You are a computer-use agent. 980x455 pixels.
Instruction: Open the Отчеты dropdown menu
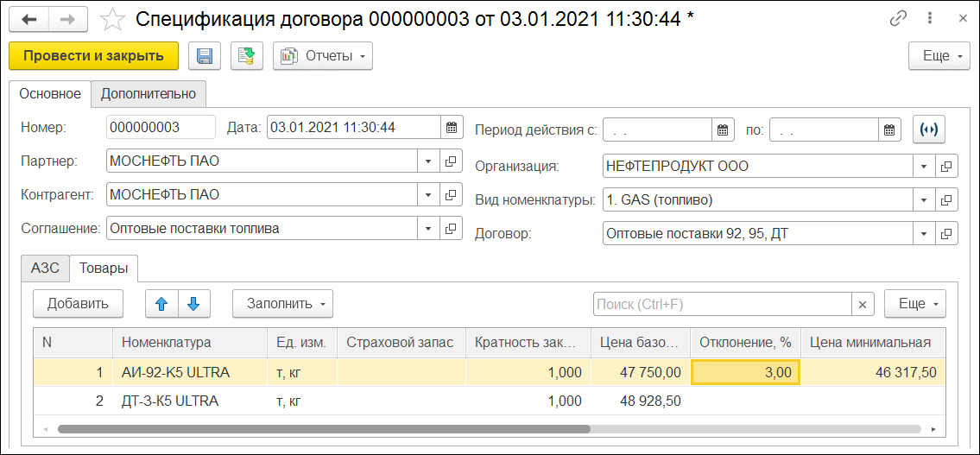click(323, 56)
